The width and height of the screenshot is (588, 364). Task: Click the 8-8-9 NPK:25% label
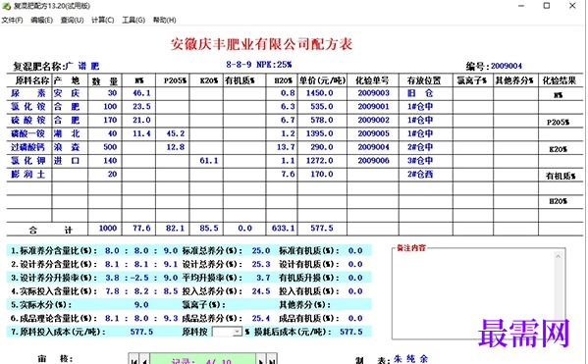point(259,65)
